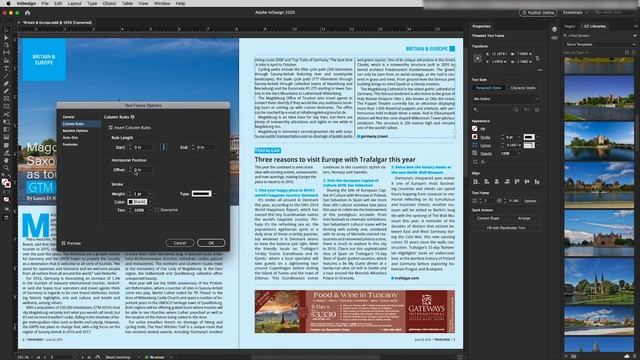Screen dimensions: 640x360
Task: Open the Object menu
Action: tap(109, 3)
